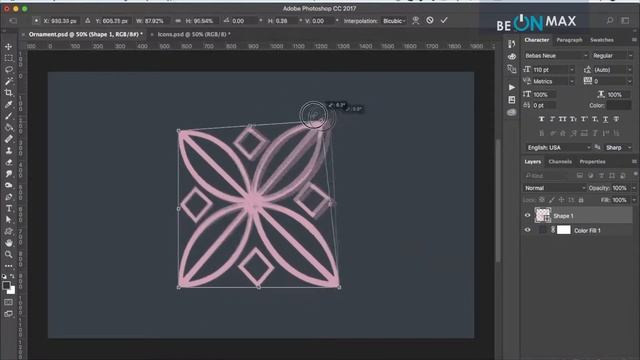Select the Magic Wand tool

[9, 81]
